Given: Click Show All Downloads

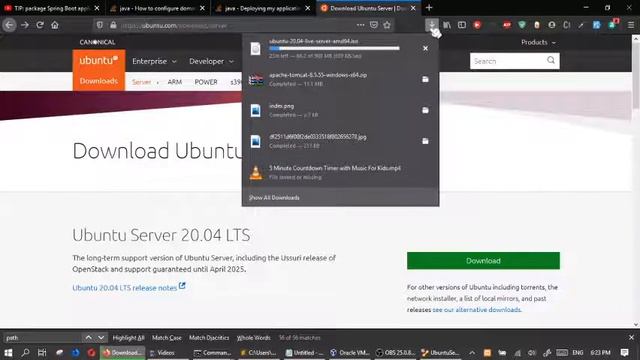Looking at the screenshot, I should (x=274, y=198).
